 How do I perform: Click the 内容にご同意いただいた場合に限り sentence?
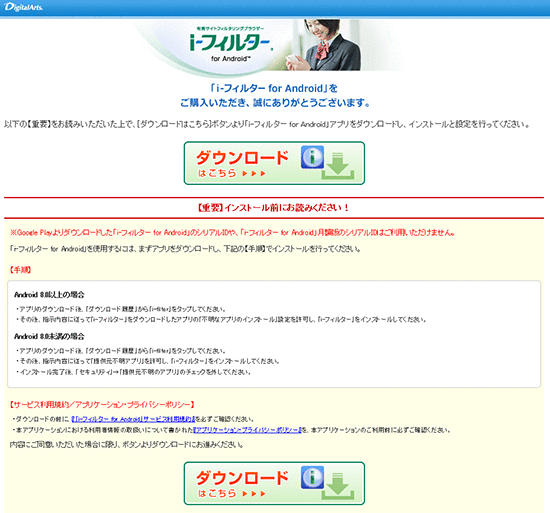126,445
